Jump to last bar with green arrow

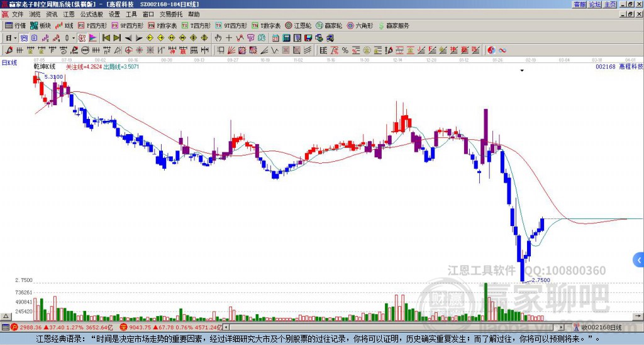click(x=117, y=38)
